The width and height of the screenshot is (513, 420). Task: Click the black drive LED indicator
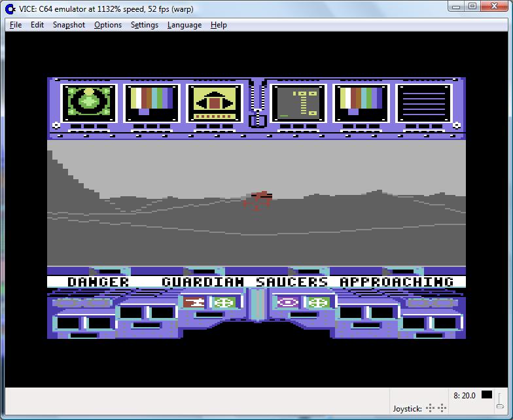coord(487,395)
